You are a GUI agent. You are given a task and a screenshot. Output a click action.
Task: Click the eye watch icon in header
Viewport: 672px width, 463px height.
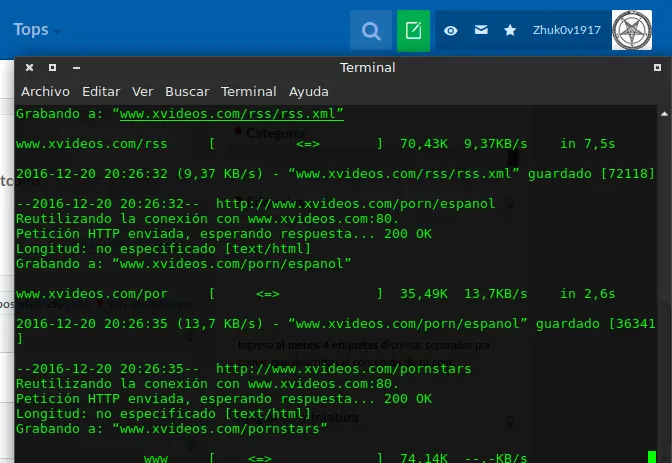click(x=450, y=30)
